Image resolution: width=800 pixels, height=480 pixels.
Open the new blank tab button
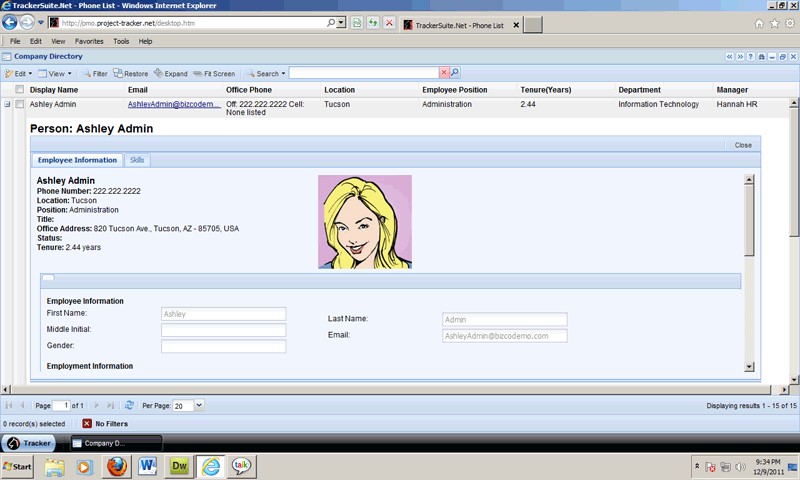point(533,24)
